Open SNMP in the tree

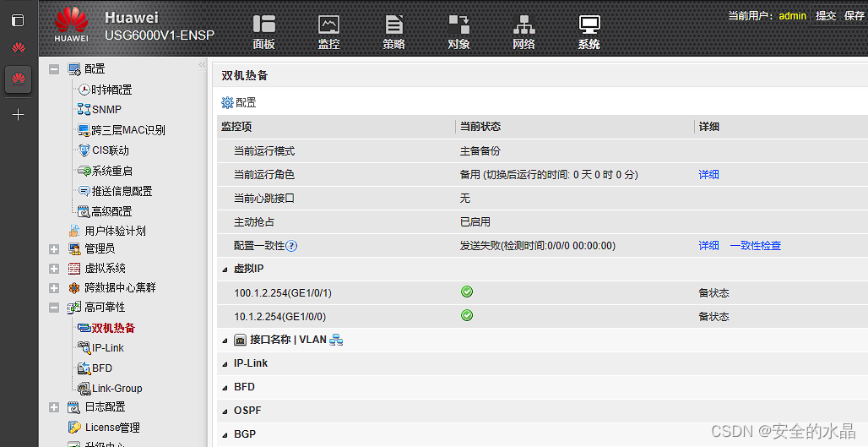pyautogui.click(x=106, y=110)
